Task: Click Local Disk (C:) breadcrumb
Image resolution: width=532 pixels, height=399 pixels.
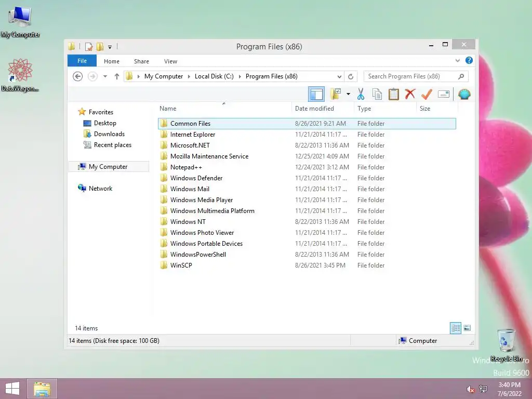Action: tap(214, 76)
